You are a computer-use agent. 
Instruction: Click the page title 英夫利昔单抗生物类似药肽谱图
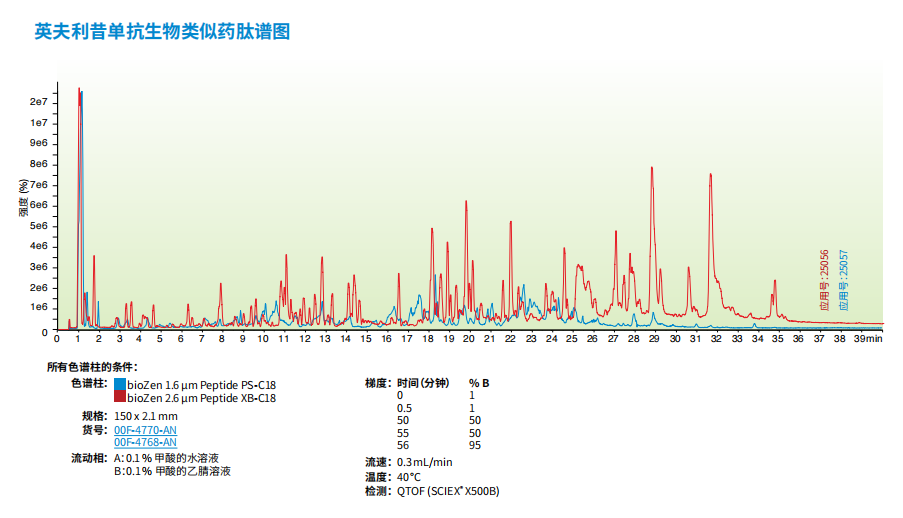click(162, 32)
